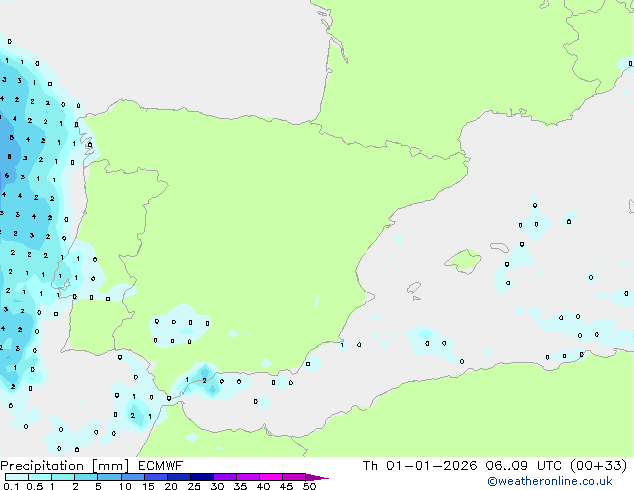Viewport: 634px width, 490px height.
Task: Click the '10' legend scale label
Action: tap(125, 486)
